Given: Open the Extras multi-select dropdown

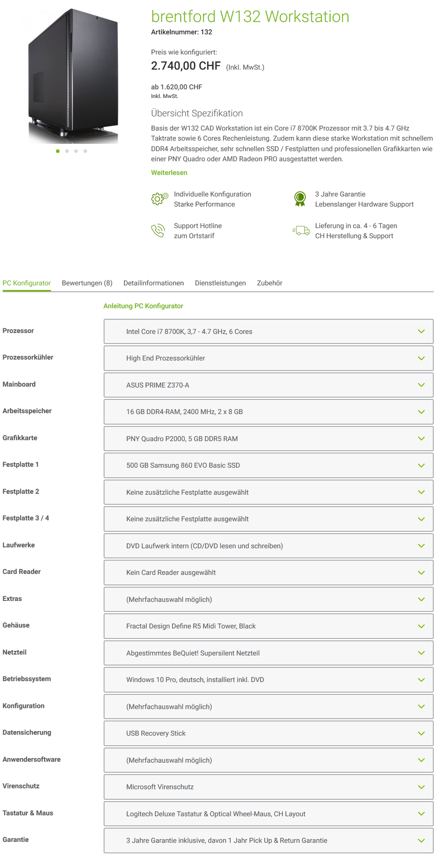Looking at the screenshot, I should tap(268, 600).
